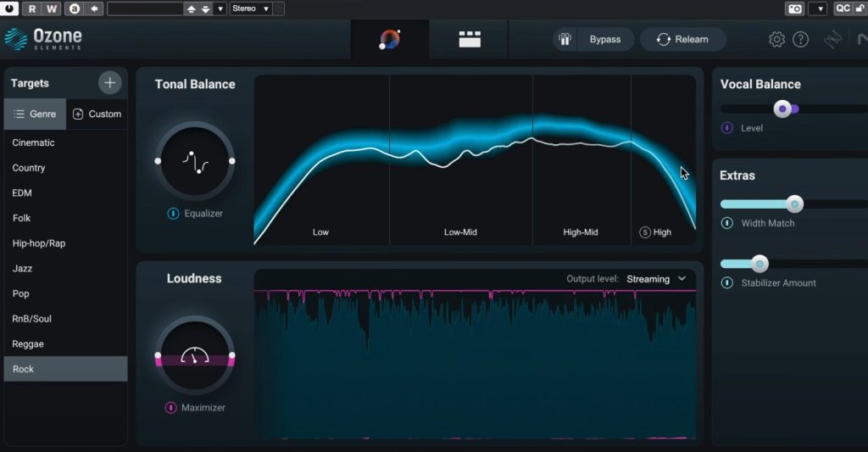This screenshot has width=868, height=452.
Task: Open the Stereo channel dropdown
Action: click(251, 8)
